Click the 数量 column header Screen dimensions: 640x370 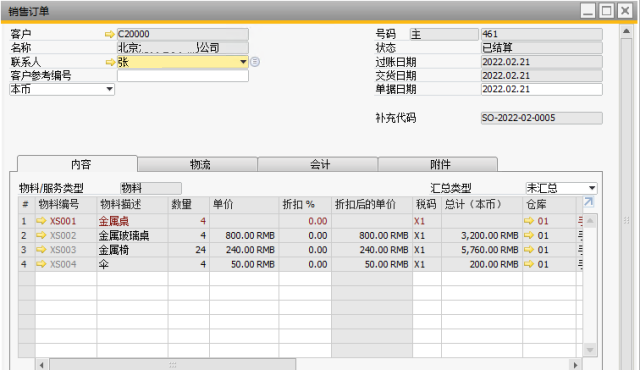point(189,204)
